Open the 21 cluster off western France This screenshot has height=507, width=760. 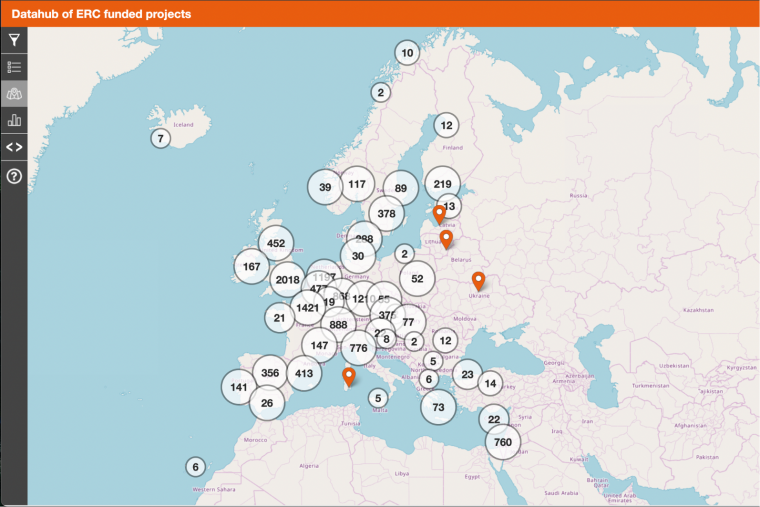pyautogui.click(x=279, y=318)
